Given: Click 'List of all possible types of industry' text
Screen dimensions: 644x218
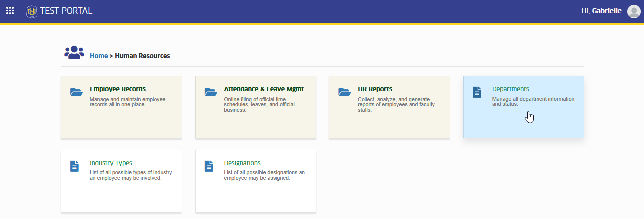Looking at the screenshot, I should click(131, 175).
